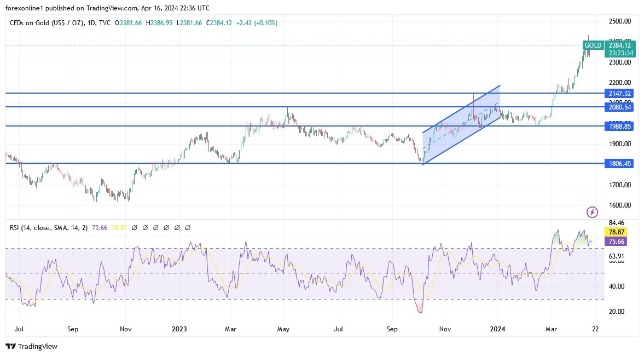Click the countdown timer 23:23:34 label

click(x=620, y=53)
